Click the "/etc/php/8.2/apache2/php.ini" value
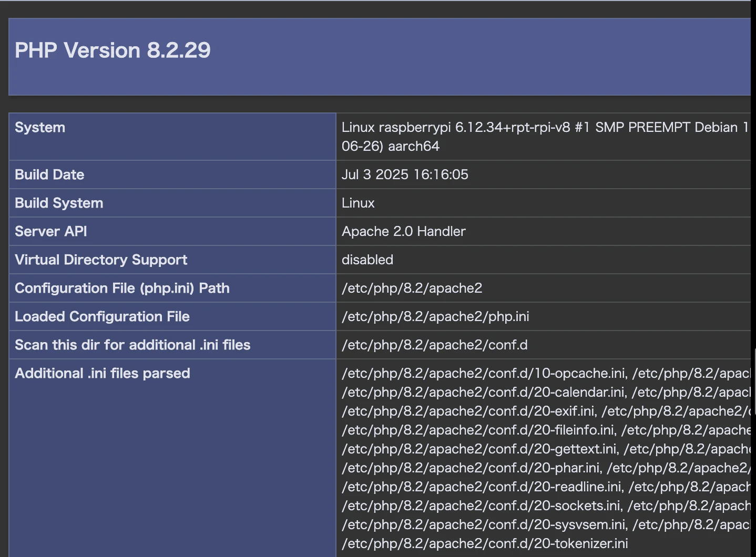Screen dimensions: 756x557 point(435,316)
